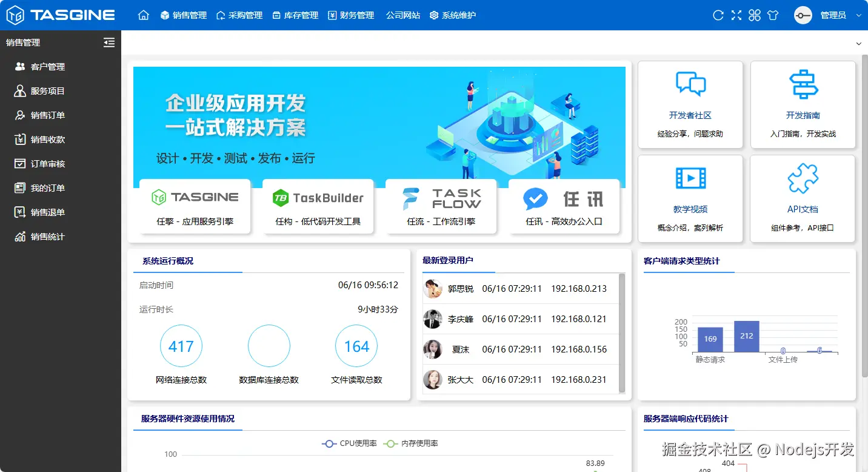
Task: Open the apps grid icon in the header
Action: point(754,15)
